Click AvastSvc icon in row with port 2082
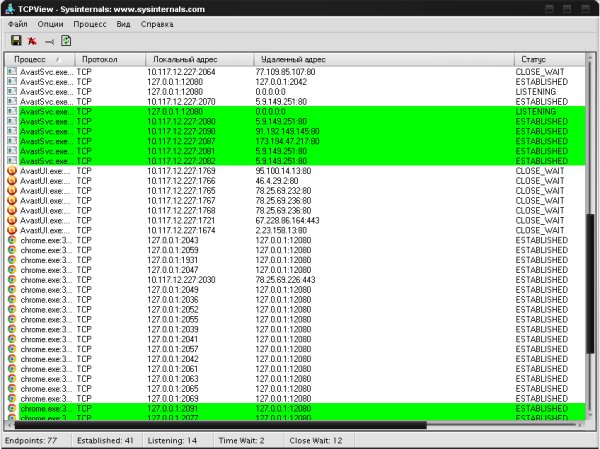Image resolution: width=600 pixels, height=449 pixels. 12,161
